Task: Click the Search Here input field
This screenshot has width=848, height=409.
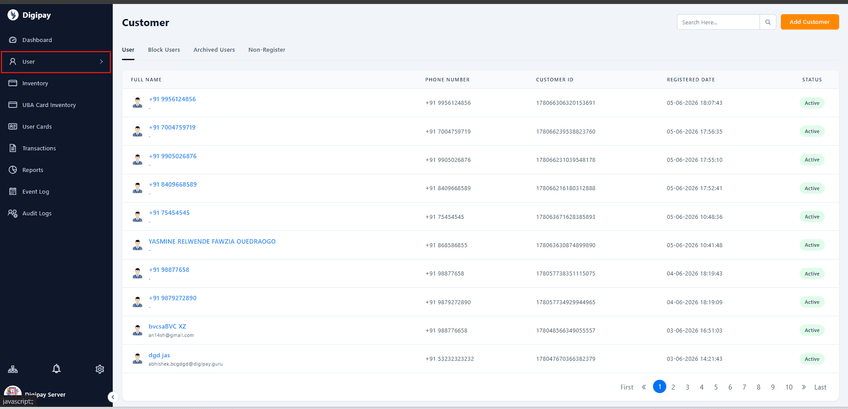Action: [718, 22]
